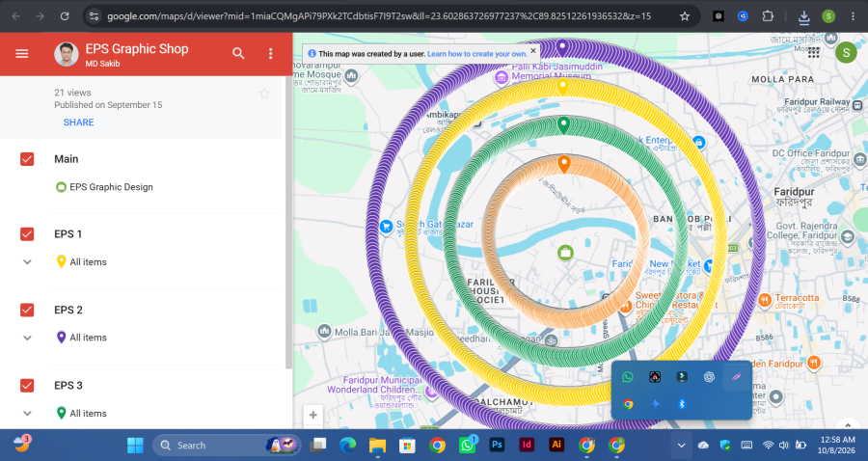Screen dimensions: 868x461
Task: Open the map's three-dot options menu
Action: (270, 54)
